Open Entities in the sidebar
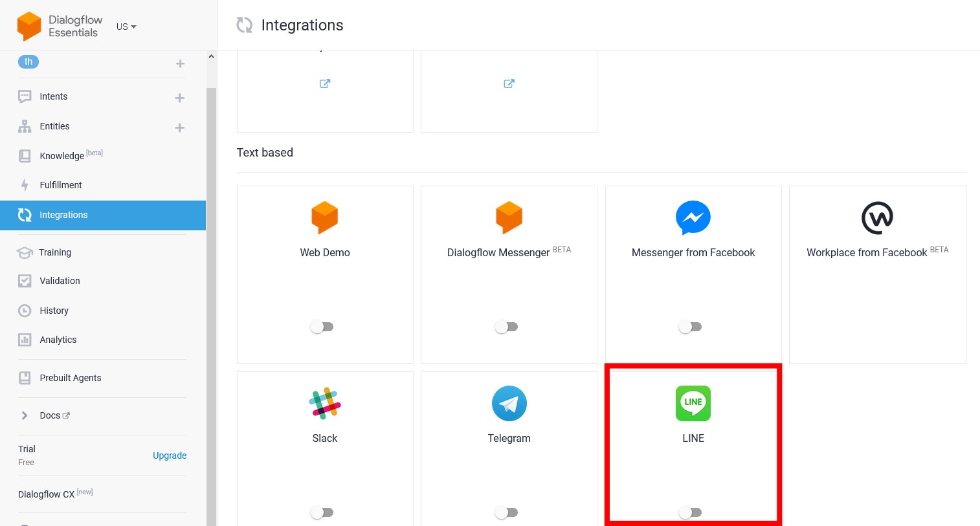The width and height of the screenshot is (980, 526). tap(54, 126)
